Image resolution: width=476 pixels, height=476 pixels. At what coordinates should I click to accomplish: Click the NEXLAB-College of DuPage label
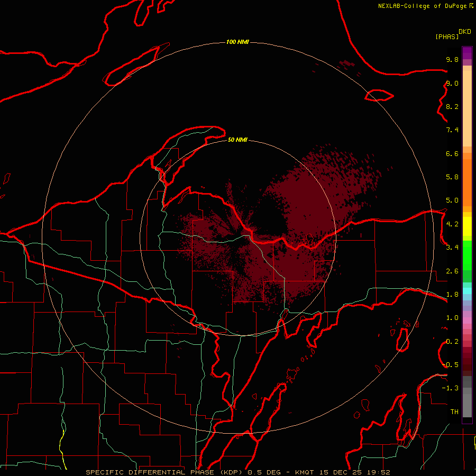coord(423,6)
